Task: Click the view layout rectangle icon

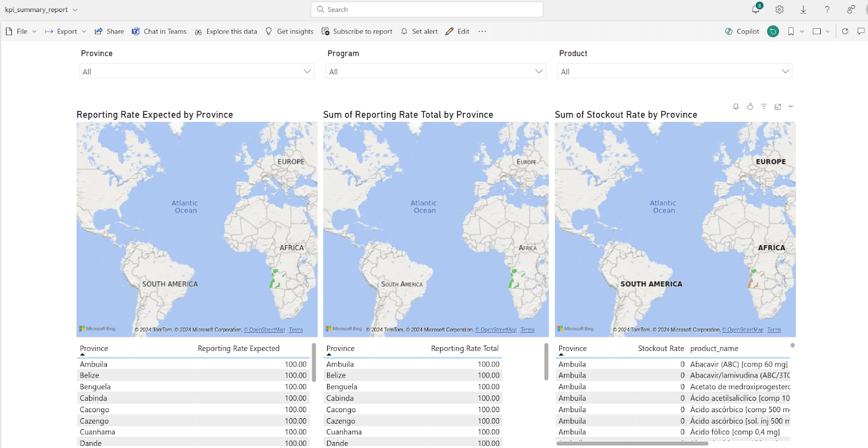Action: 817,31
